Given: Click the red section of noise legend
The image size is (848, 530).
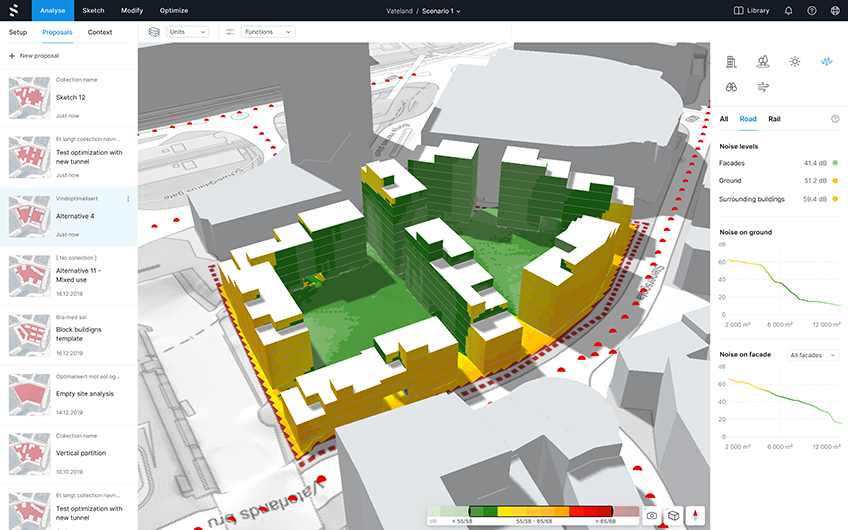Looking at the screenshot, I should pyautogui.click(x=592, y=511).
